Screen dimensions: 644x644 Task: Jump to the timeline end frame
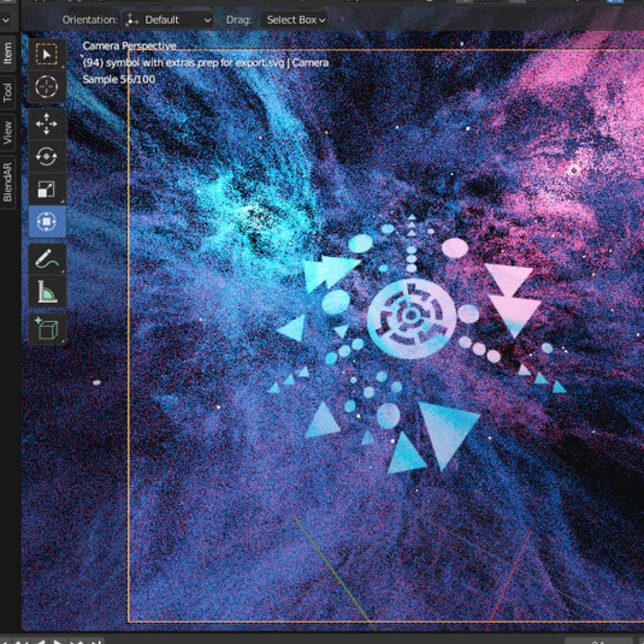pyautogui.click(x=94, y=641)
